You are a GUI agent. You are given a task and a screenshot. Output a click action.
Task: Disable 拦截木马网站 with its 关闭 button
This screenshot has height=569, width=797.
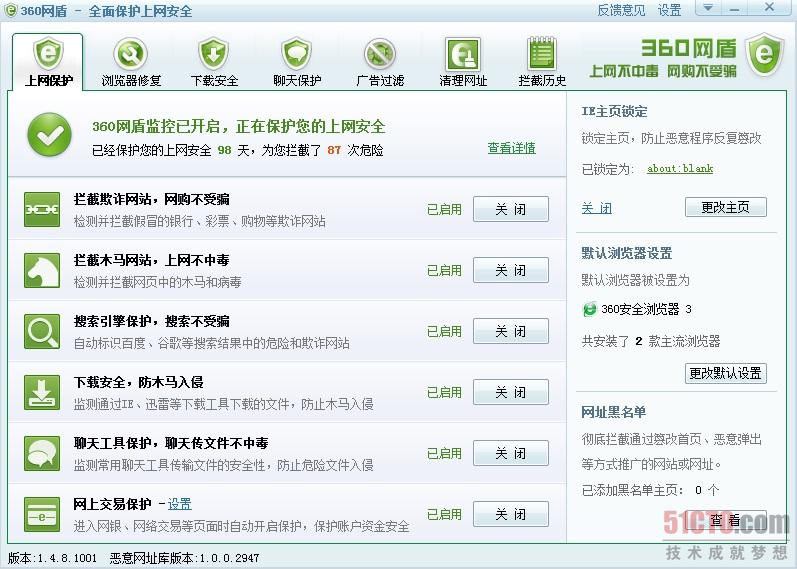coord(511,270)
